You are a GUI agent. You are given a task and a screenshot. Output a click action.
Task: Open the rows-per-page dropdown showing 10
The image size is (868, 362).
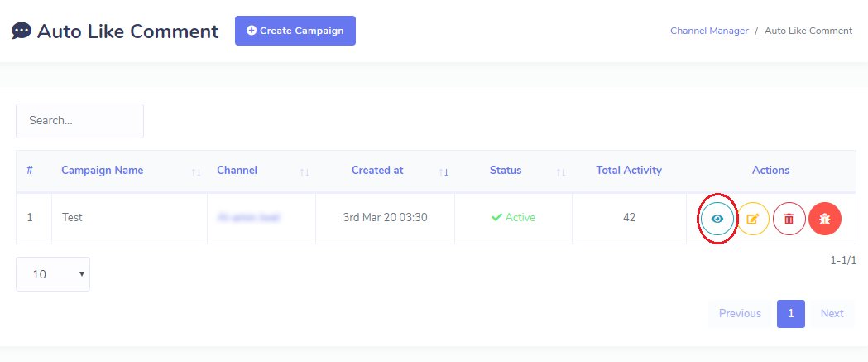click(53, 274)
